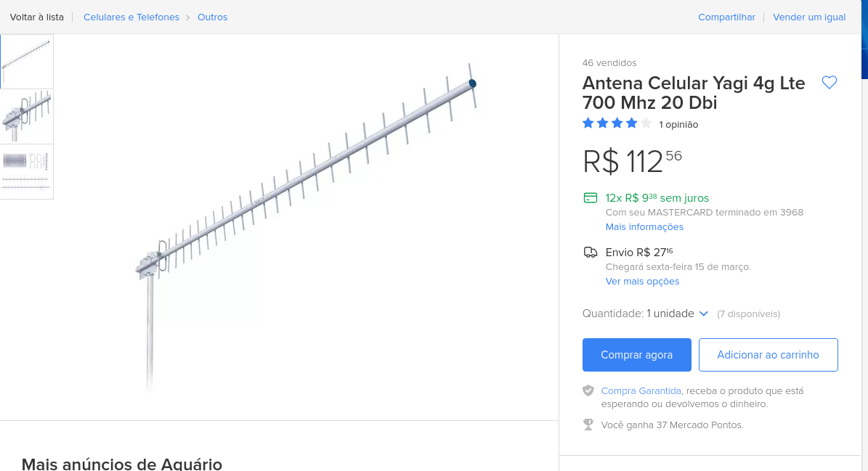The width and height of the screenshot is (868, 471).
Task: Add product to favorites with heart icon
Action: 830,83
